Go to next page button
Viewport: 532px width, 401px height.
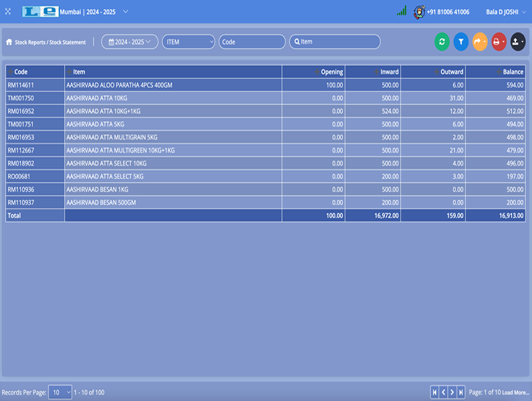tap(452, 392)
